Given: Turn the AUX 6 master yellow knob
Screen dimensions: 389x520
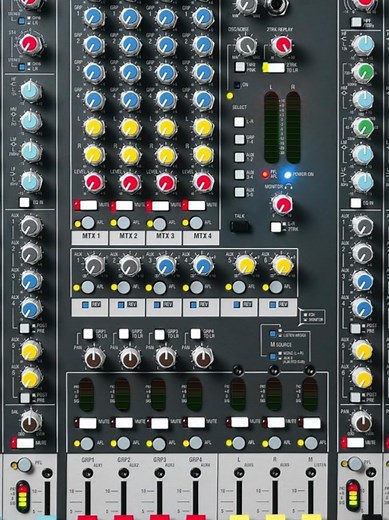Looking at the screenshot, I should pos(283,266).
